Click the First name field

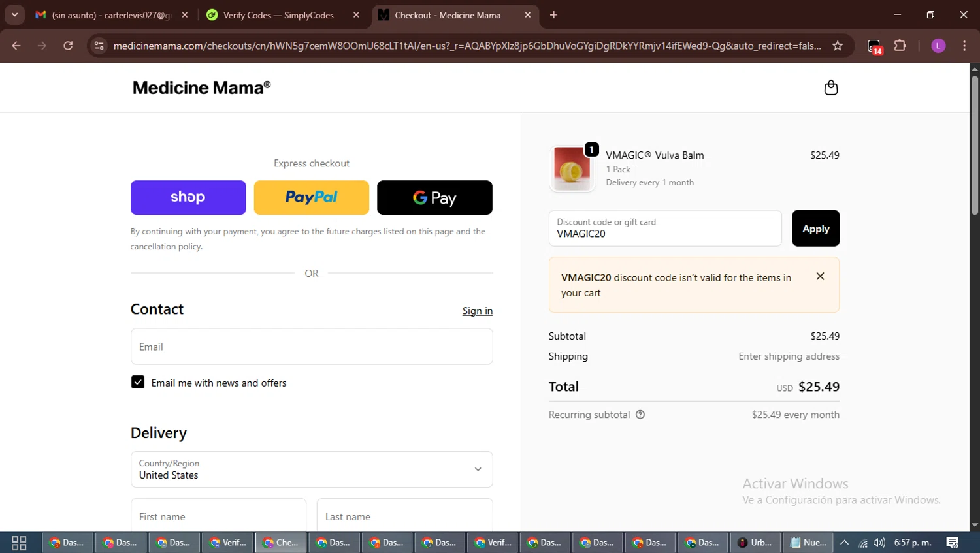(x=218, y=516)
